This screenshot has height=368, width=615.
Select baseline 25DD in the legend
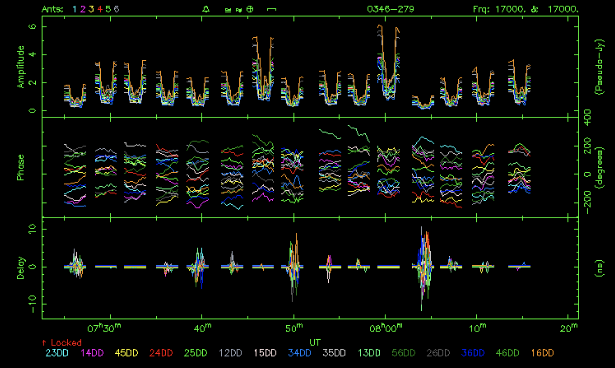point(195,353)
